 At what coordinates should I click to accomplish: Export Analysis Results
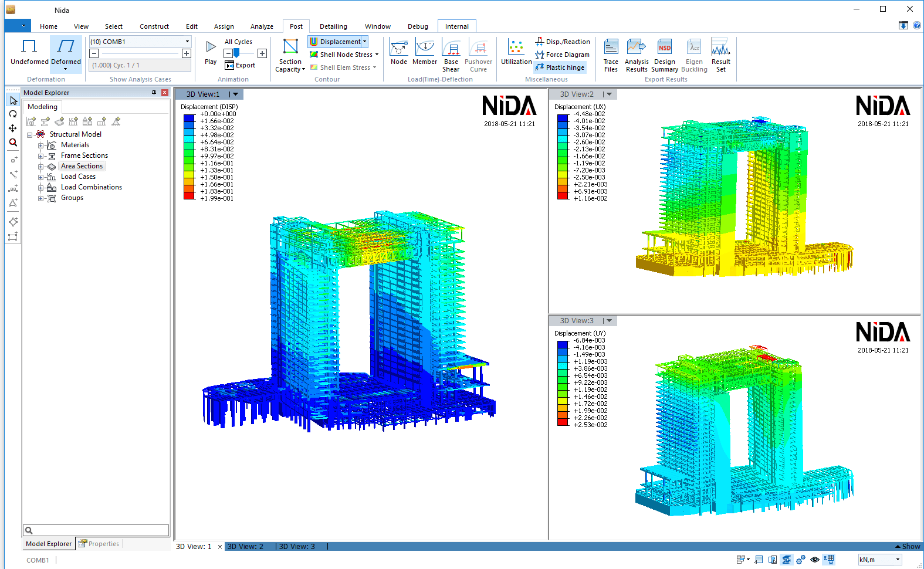coord(637,55)
